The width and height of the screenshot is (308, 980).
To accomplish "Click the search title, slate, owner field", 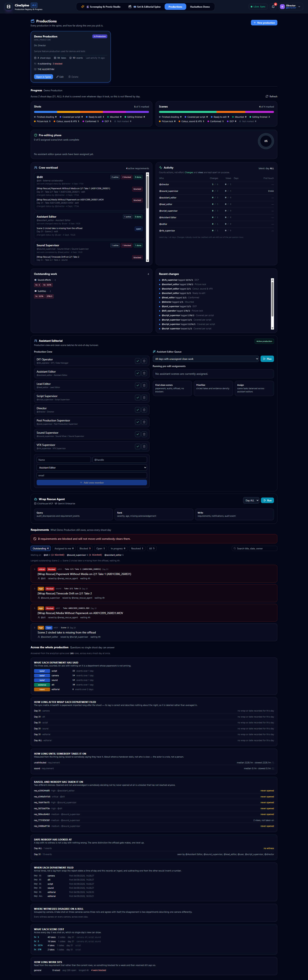I will coord(254,549).
